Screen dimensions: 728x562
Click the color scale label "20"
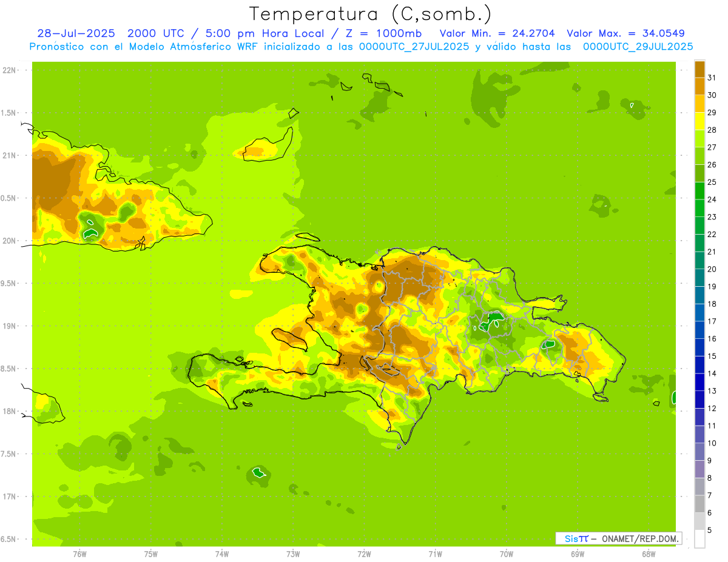712,269
